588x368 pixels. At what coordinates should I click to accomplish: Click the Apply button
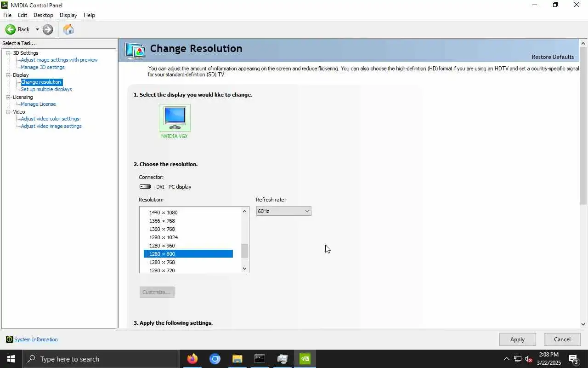(517, 339)
